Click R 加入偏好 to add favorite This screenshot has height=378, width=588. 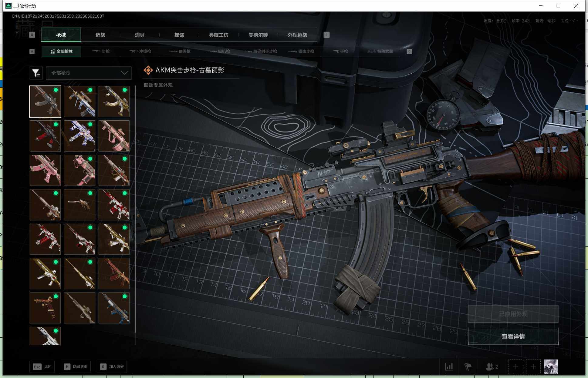pyautogui.click(x=112, y=367)
